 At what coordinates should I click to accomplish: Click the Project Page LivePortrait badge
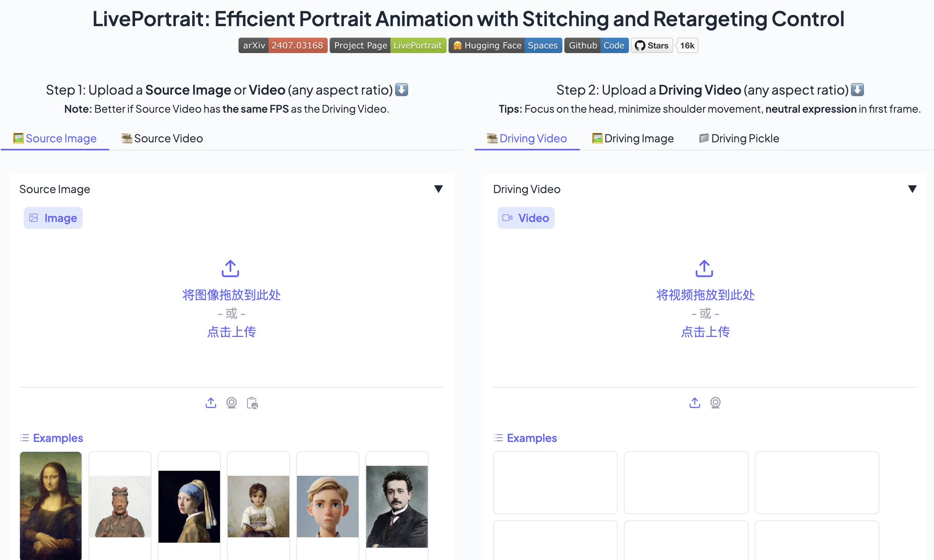[x=388, y=45]
